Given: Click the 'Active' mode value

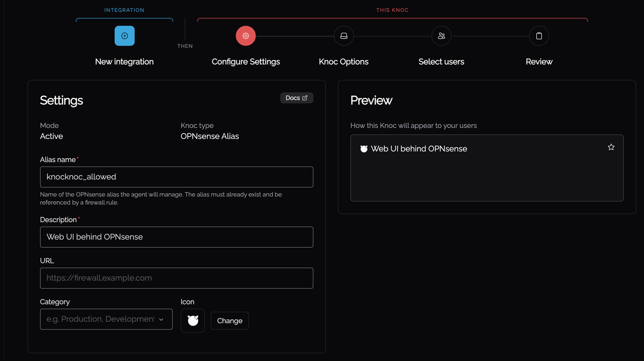Looking at the screenshot, I should pos(51,136).
